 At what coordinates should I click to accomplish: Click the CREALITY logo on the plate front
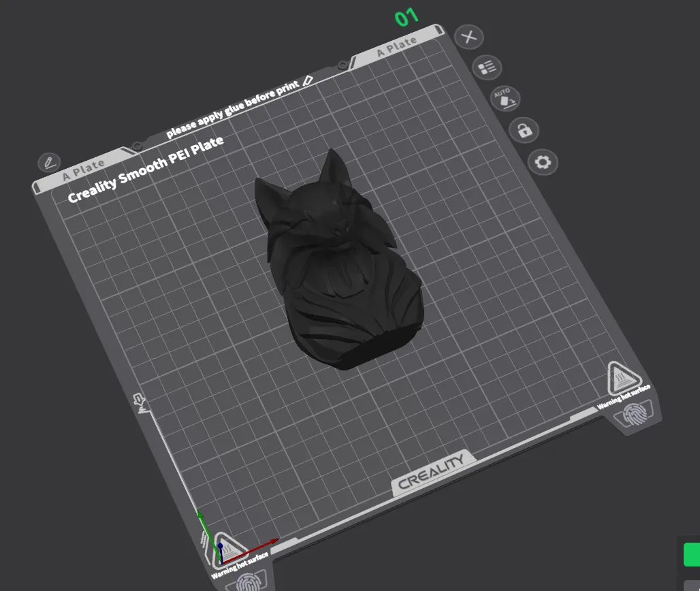coord(432,472)
